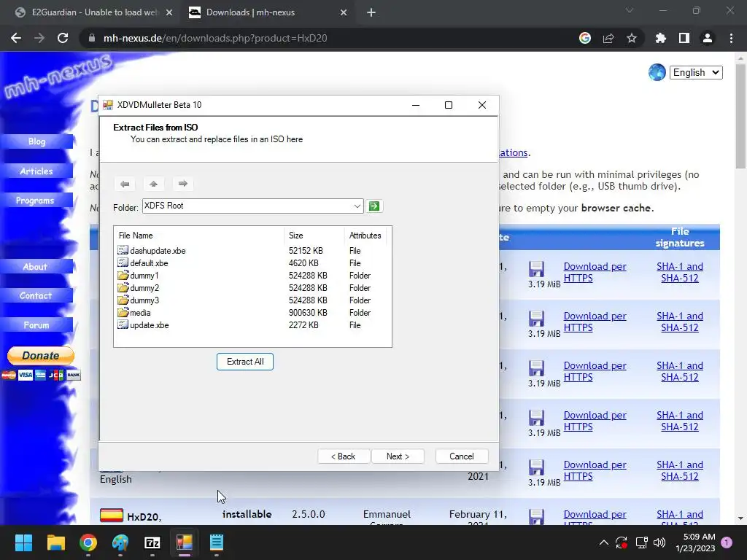Reload the mh-nexus page
This screenshot has width=747, height=560.
coord(63,38)
